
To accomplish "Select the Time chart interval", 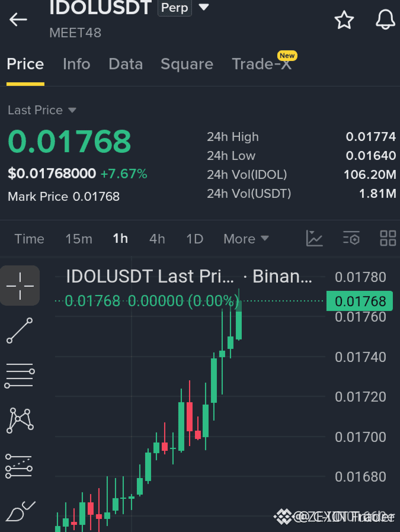I will click(x=29, y=239).
